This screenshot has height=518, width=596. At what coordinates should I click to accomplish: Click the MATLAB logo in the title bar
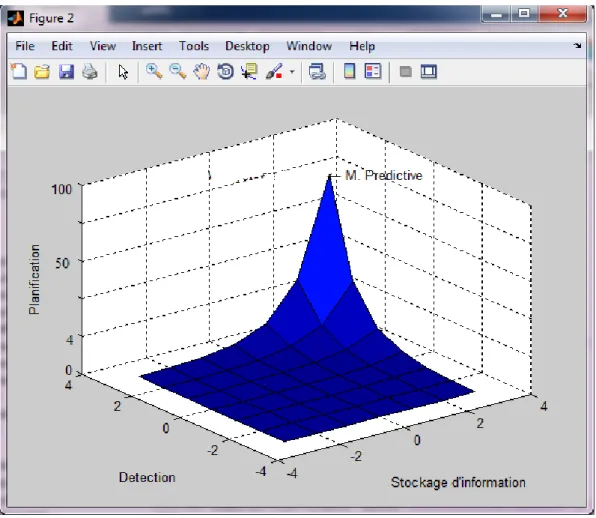tap(16, 18)
